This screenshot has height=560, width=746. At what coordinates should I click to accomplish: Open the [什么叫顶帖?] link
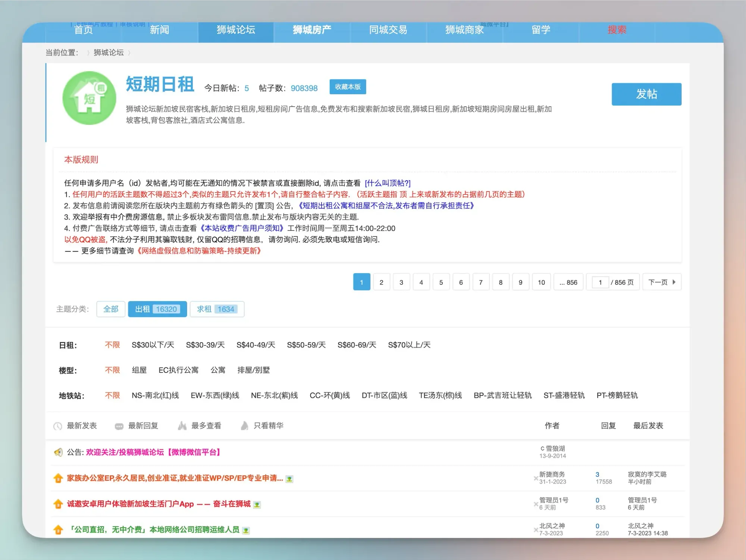tap(388, 183)
